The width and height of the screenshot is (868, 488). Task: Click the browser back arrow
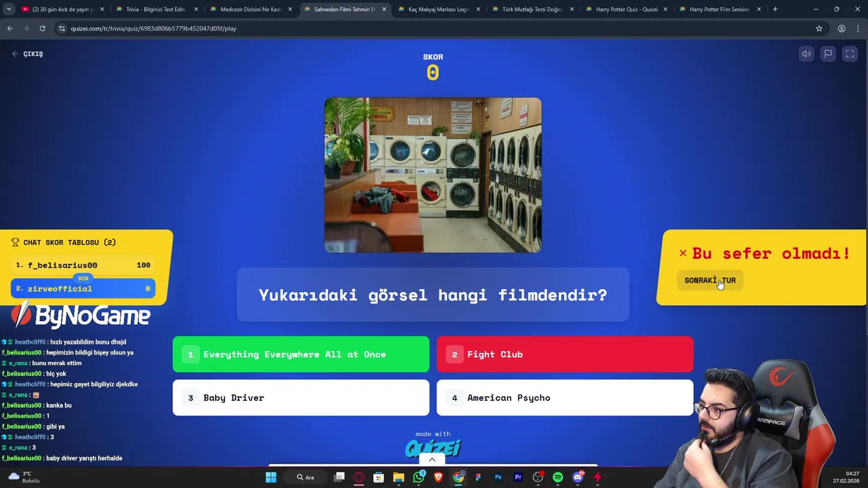coord(9,28)
